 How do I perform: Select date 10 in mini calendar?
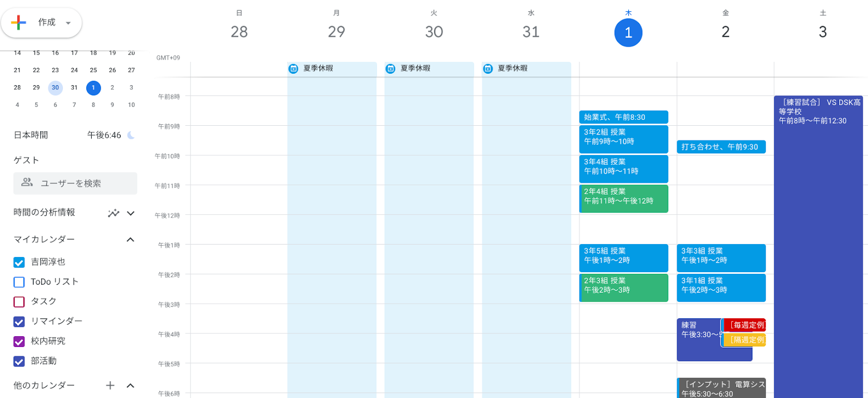131,105
